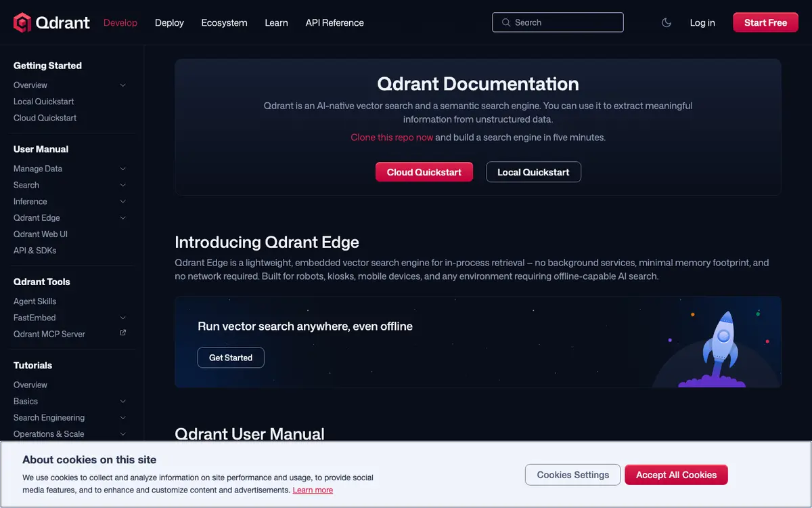
Task: Open Inference sidebar item
Action: [30, 201]
